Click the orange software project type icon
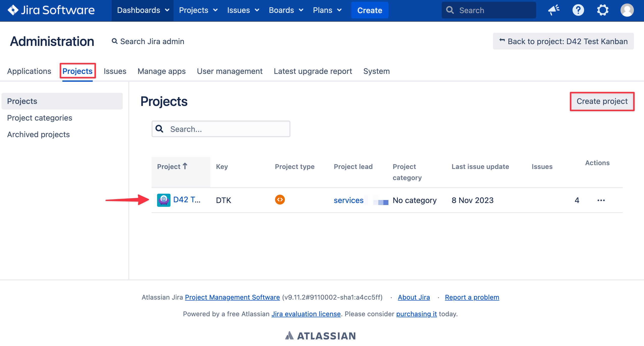The height and width of the screenshot is (346, 644). click(280, 200)
